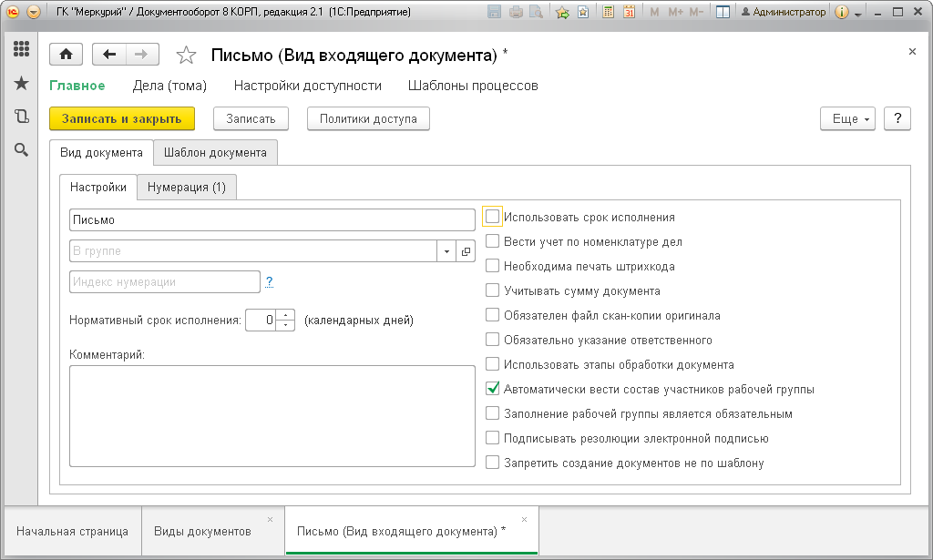Click the 1C application logo icon
Screen dimensions: 933x560
click(x=13, y=12)
